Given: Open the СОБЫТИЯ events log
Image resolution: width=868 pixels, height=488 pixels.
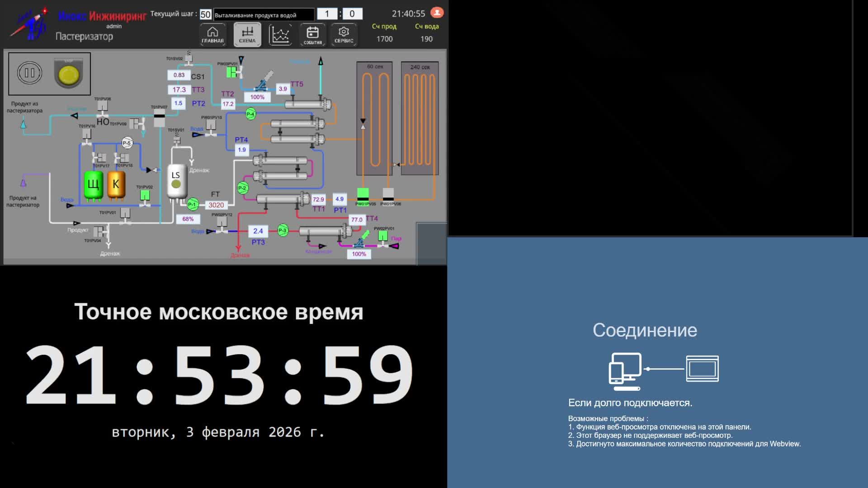Looking at the screenshot, I should click(312, 35).
